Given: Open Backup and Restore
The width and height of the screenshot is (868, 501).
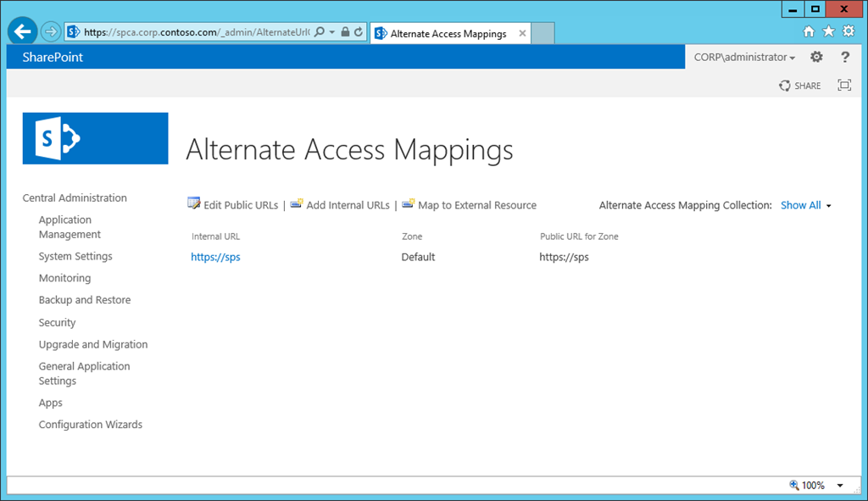Looking at the screenshot, I should pyautogui.click(x=85, y=300).
